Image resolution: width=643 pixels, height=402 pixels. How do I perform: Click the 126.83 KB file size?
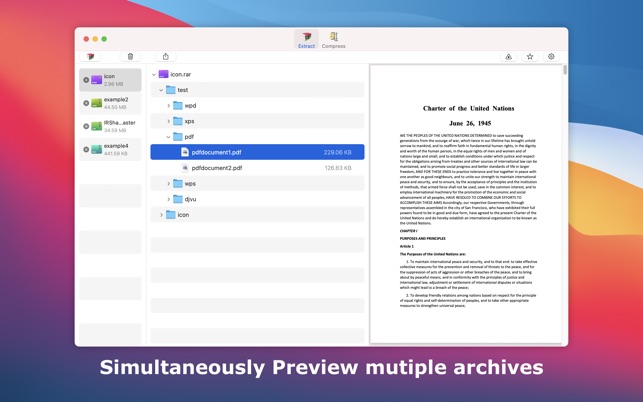tap(338, 168)
